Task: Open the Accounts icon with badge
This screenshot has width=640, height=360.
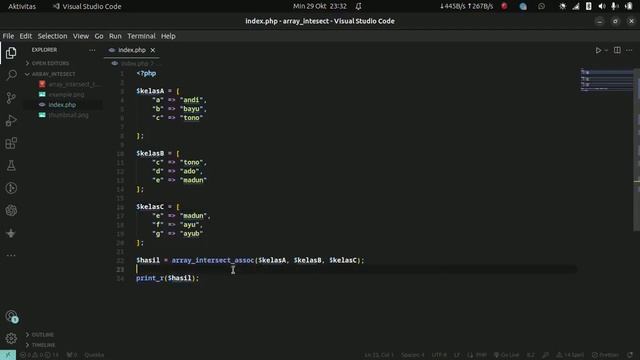Action: [11, 316]
